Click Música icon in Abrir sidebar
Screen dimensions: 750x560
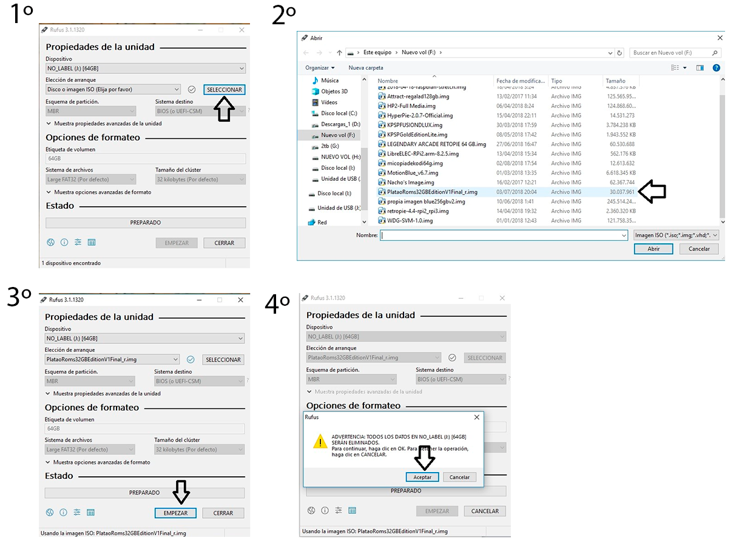[x=315, y=80]
